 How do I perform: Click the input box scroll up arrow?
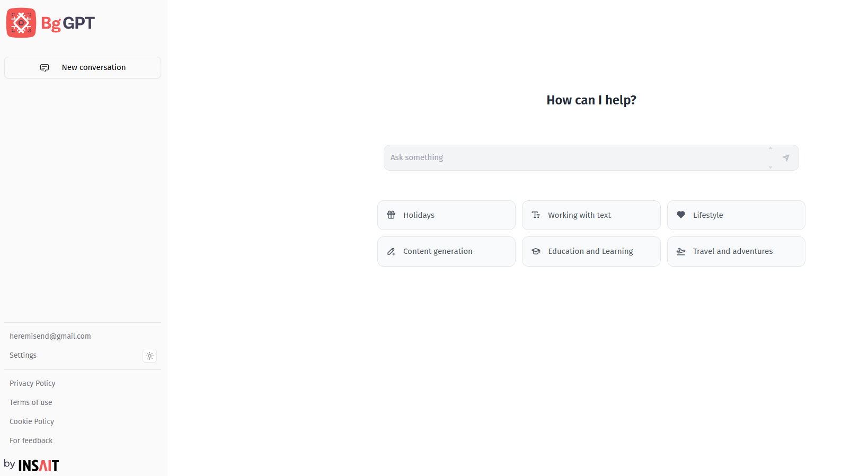770,148
